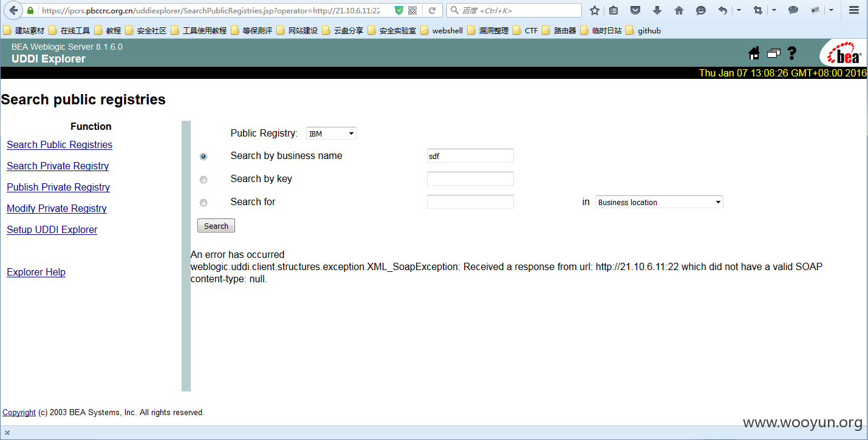Open the bookmarks list icon
868x440 pixels.
tap(613, 10)
